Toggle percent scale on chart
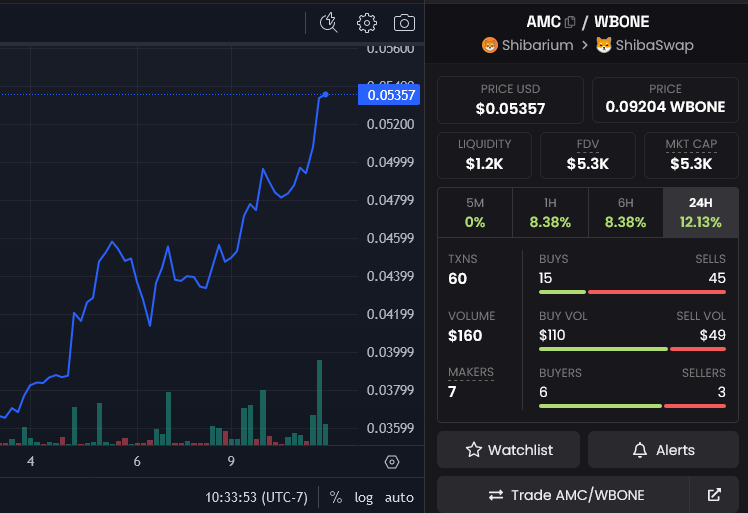Viewport: 748px width, 513px height. 336,497
